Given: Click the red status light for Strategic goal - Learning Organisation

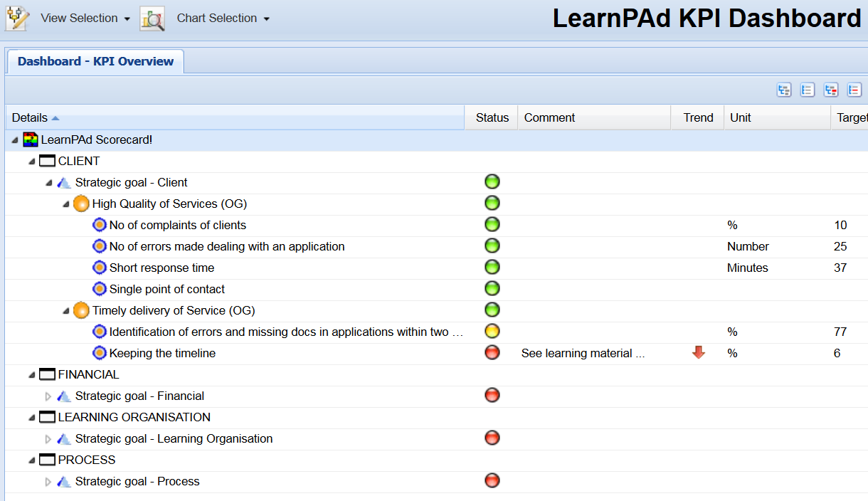Looking at the screenshot, I should pos(492,438).
